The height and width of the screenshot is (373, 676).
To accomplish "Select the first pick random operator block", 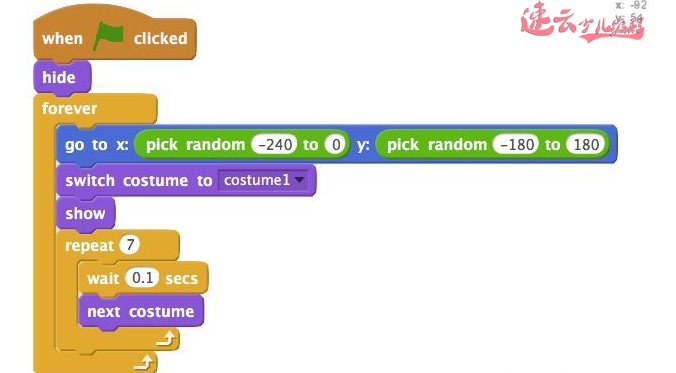I will click(x=242, y=144).
